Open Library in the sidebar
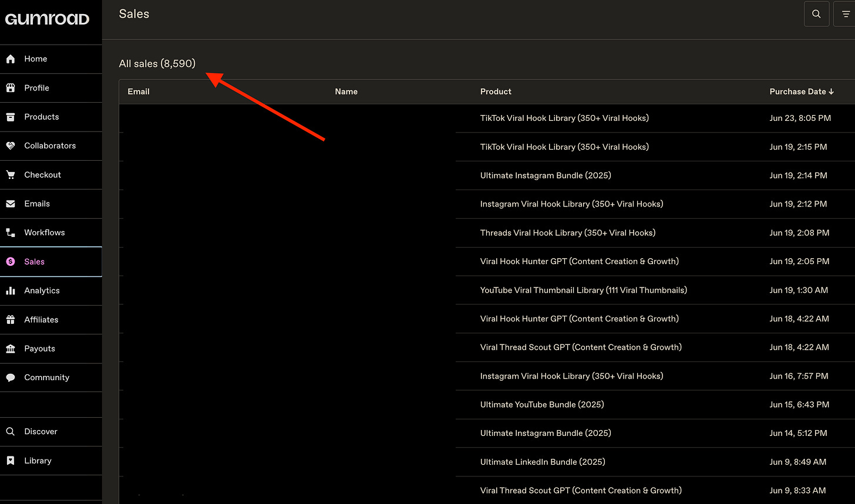This screenshot has height=504, width=855. pos(51,461)
